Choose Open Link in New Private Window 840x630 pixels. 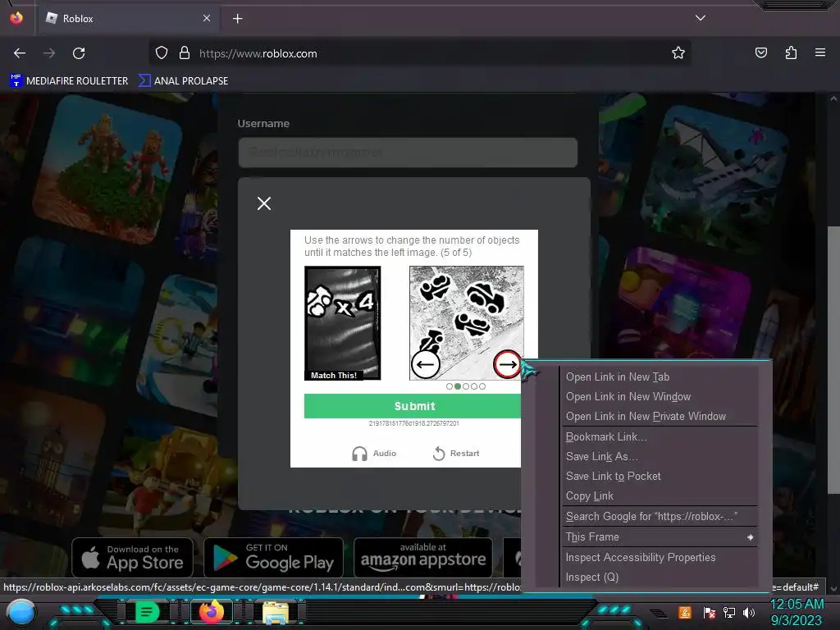(x=660, y=417)
